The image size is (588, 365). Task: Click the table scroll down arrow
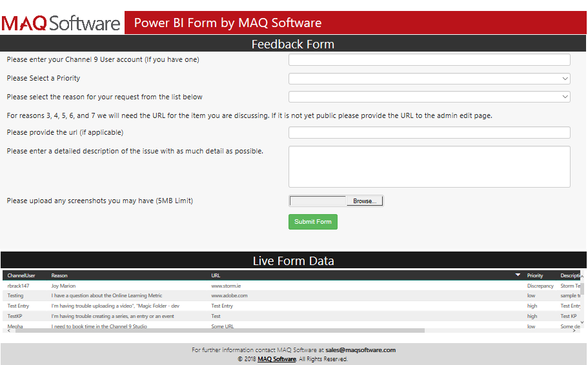coord(582,322)
